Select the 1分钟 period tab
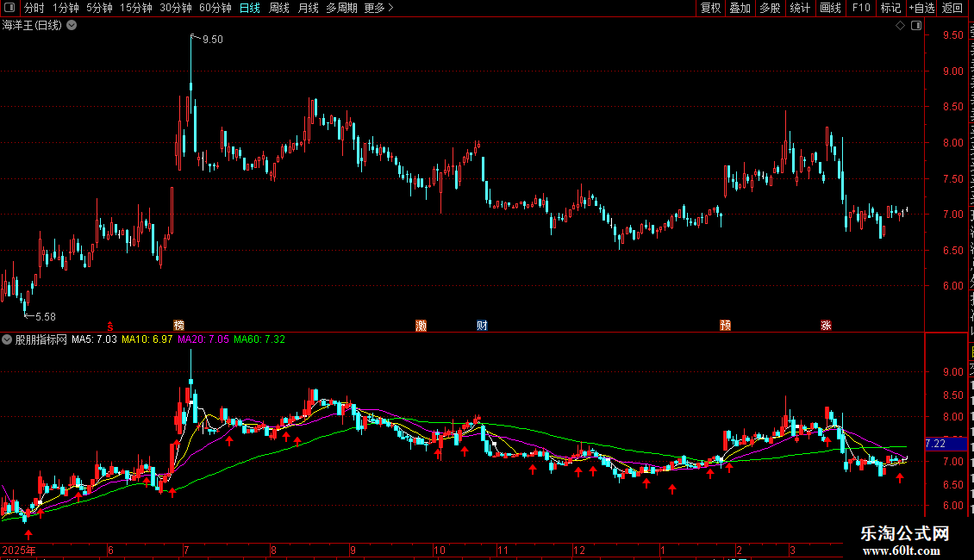 [x=66, y=8]
